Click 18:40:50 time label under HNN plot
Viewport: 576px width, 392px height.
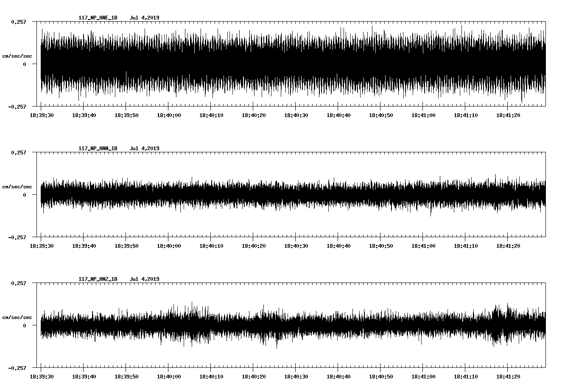coord(381,246)
